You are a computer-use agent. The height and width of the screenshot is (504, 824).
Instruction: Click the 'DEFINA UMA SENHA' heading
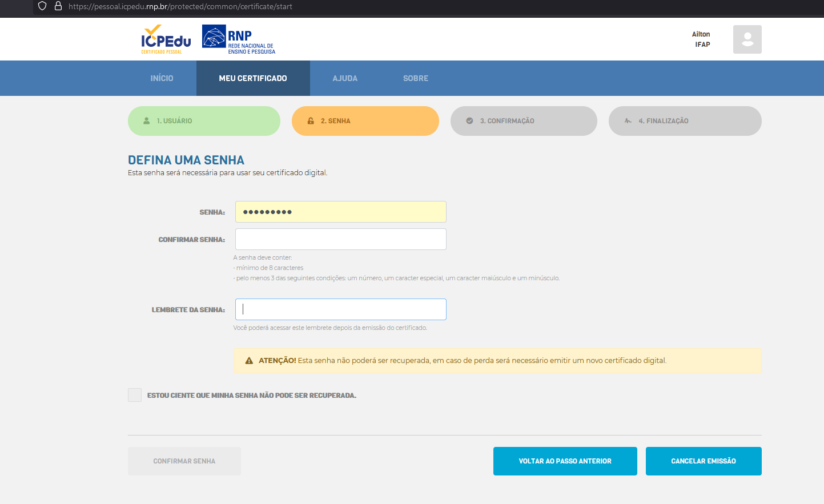[x=186, y=160]
